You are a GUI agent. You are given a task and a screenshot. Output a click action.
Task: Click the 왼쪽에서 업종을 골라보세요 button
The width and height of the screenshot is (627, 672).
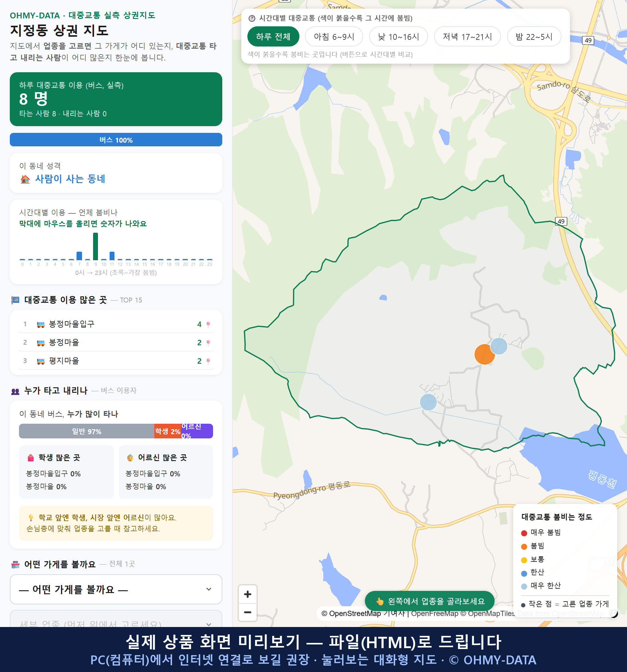point(430,601)
